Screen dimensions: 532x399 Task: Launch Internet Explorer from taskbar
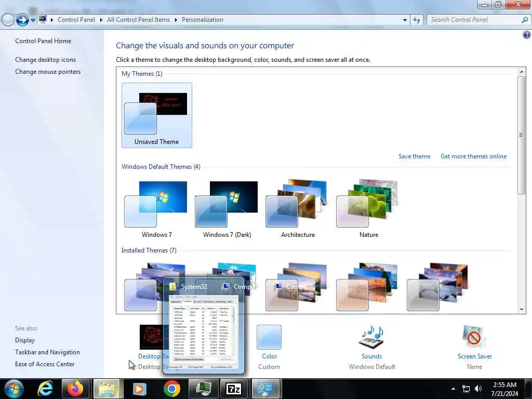click(46, 389)
